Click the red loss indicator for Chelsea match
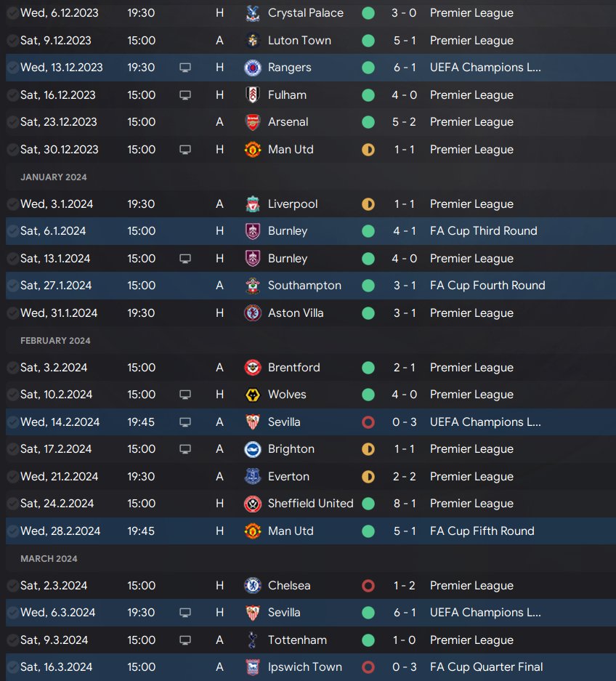 [x=368, y=586]
